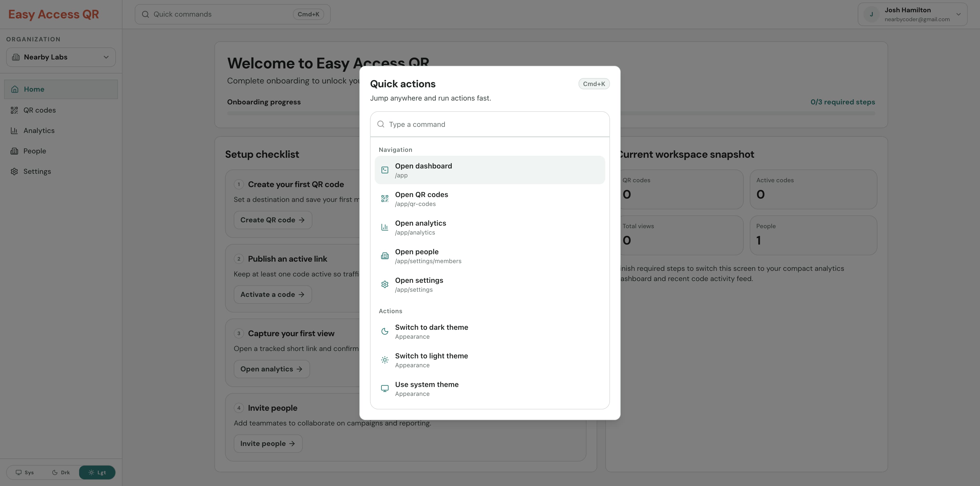This screenshot has width=980, height=486.
Task: Click the moon icon next to Switch to dark theme
Action: coord(385,331)
